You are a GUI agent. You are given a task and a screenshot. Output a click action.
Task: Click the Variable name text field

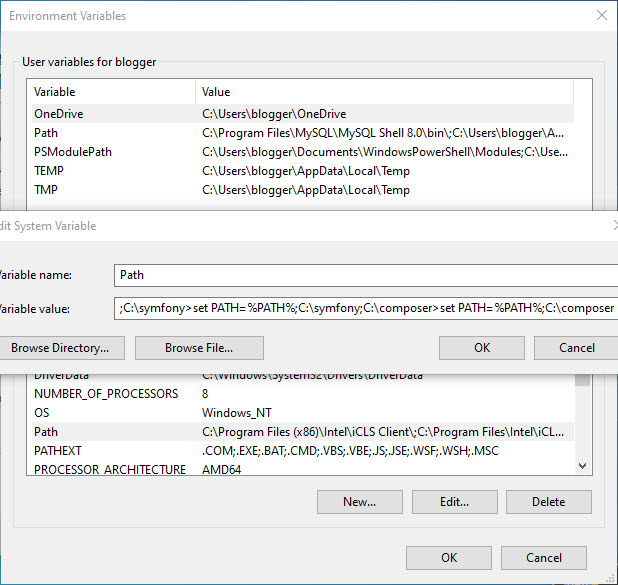[365, 274]
